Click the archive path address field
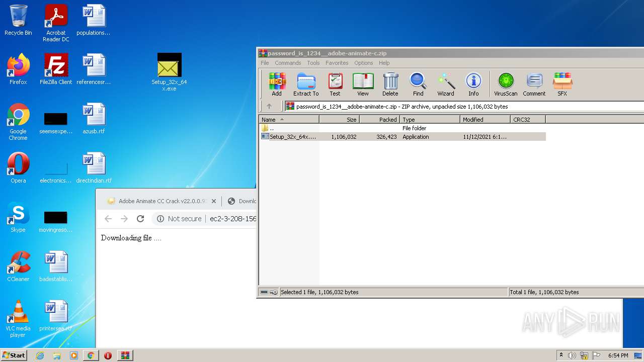This screenshot has height=362, width=644. 464,106
